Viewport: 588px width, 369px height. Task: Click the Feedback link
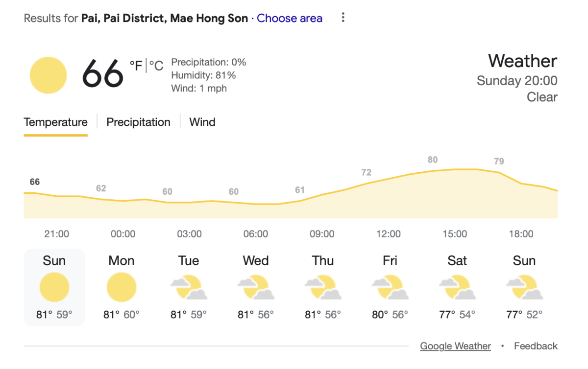(536, 346)
